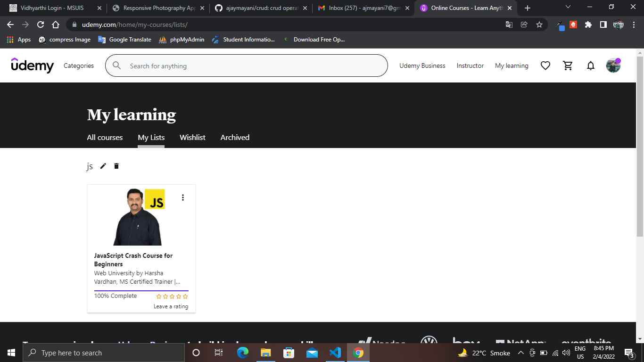The width and height of the screenshot is (644, 362).
Task: Switch to Responsive Photography browser tab
Action: point(158,8)
